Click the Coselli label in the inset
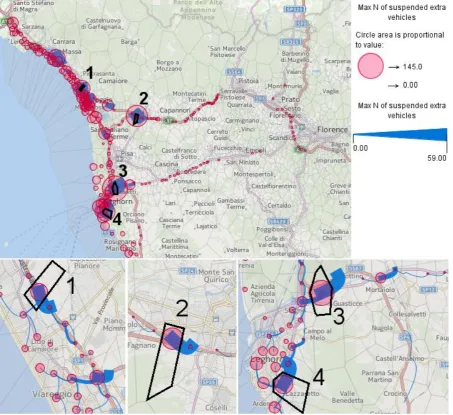The image size is (453, 415). (x=216, y=408)
